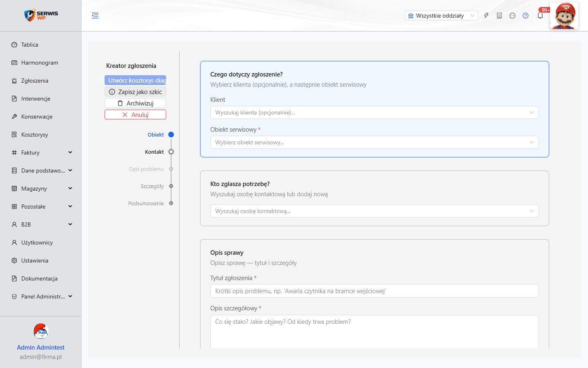Screen dimensions: 588x368
Task: Open the Obiekt serwisowy dropdown
Action: (374, 142)
